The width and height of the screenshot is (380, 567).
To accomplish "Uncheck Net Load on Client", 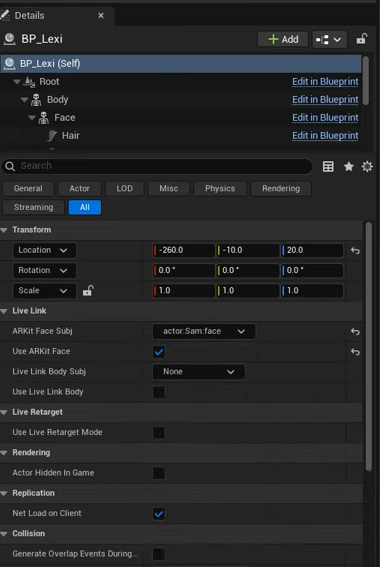I will coord(159,513).
